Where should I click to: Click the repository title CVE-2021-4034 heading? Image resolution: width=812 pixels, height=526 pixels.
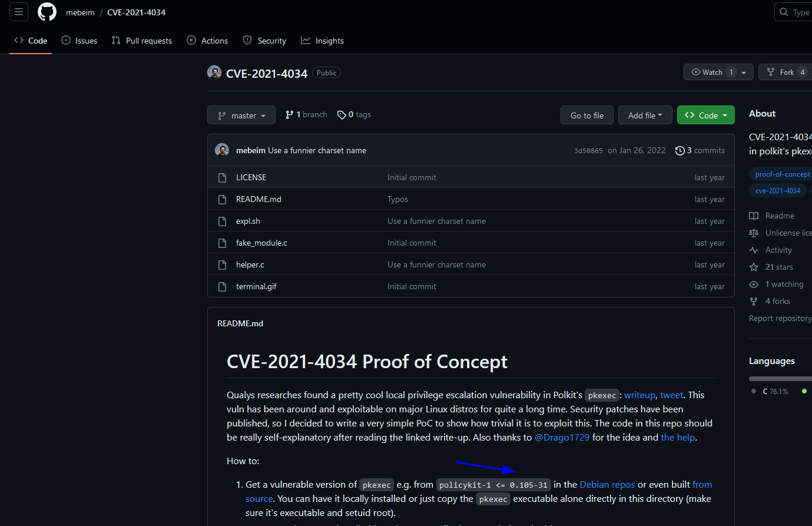(267, 73)
